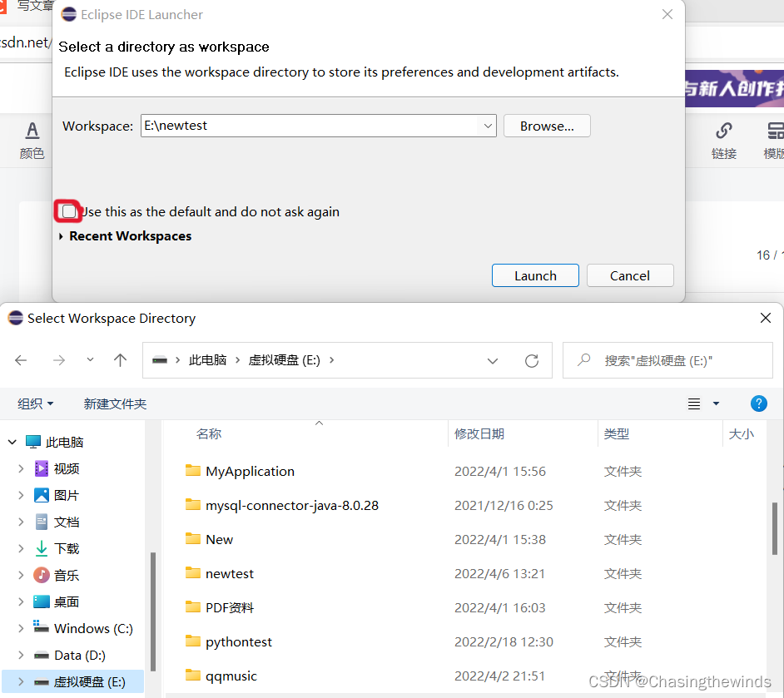Refresh the folder listing
784x698 pixels.
tap(532, 361)
